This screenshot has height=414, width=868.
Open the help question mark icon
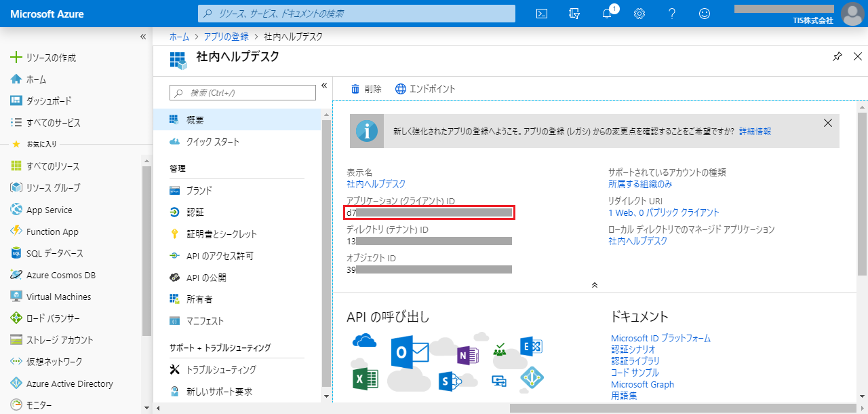pyautogui.click(x=672, y=14)
